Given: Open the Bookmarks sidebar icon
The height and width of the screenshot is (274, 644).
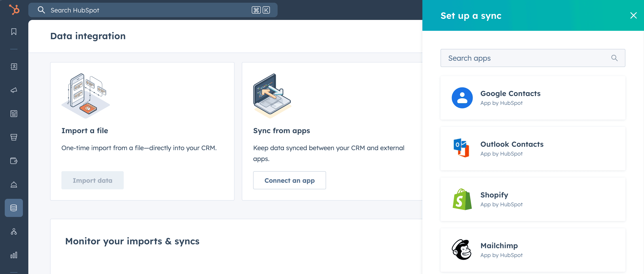Looking at the screenshot, I should [x=14, y=32].
